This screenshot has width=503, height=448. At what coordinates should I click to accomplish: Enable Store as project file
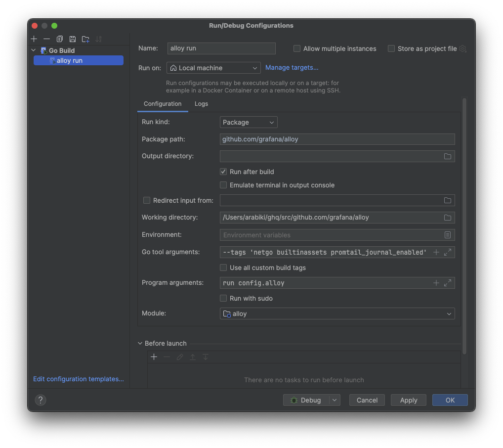391,48
